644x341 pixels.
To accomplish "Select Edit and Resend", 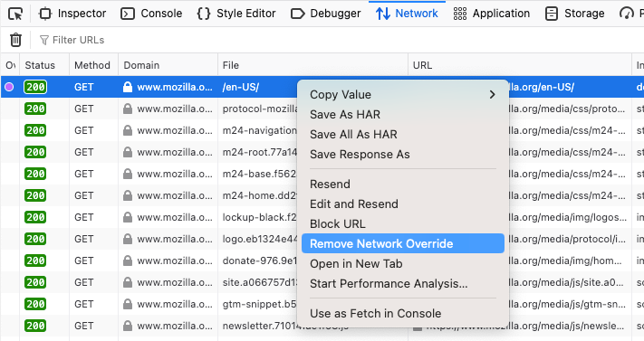I will pos(403,204).
